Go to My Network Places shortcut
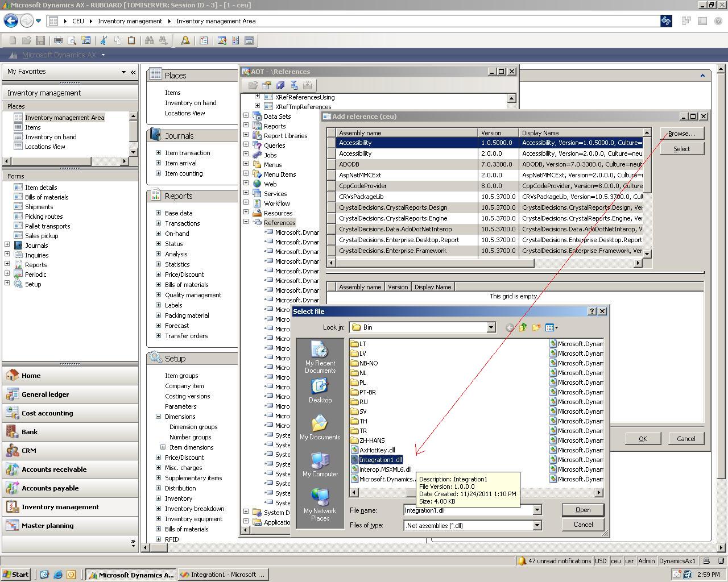Screen dimensions: 728x582 tap(320, 505)
